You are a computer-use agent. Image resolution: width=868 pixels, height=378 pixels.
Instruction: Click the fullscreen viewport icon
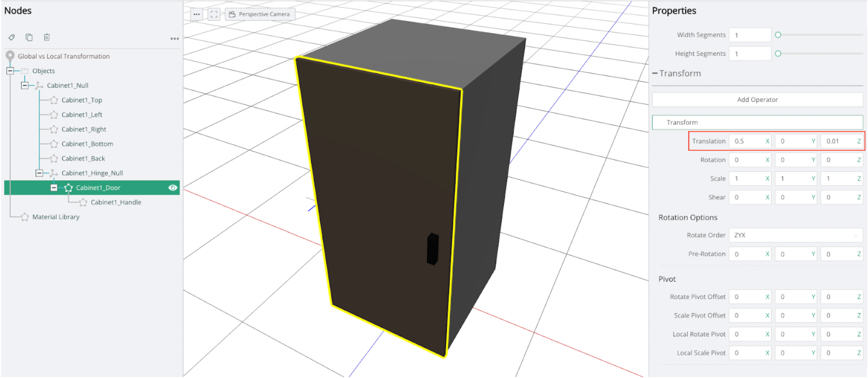tap(214, 14)
